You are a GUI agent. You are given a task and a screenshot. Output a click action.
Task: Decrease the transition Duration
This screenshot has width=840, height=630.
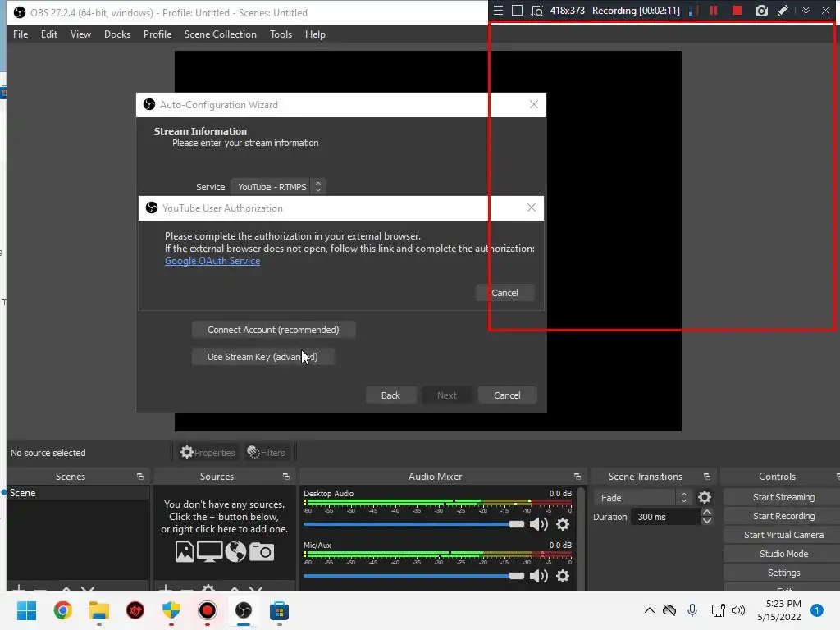click(707, 521)
